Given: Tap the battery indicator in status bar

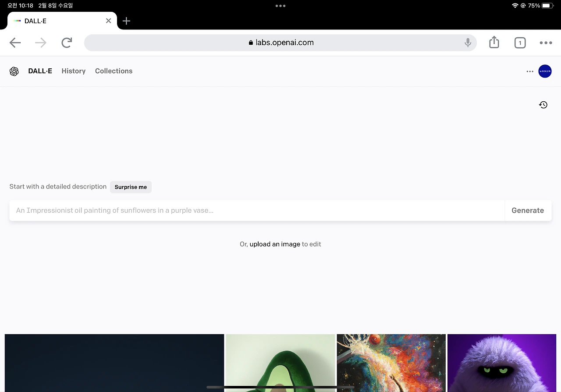Looking at the screenshot, I should pos(548,6).
